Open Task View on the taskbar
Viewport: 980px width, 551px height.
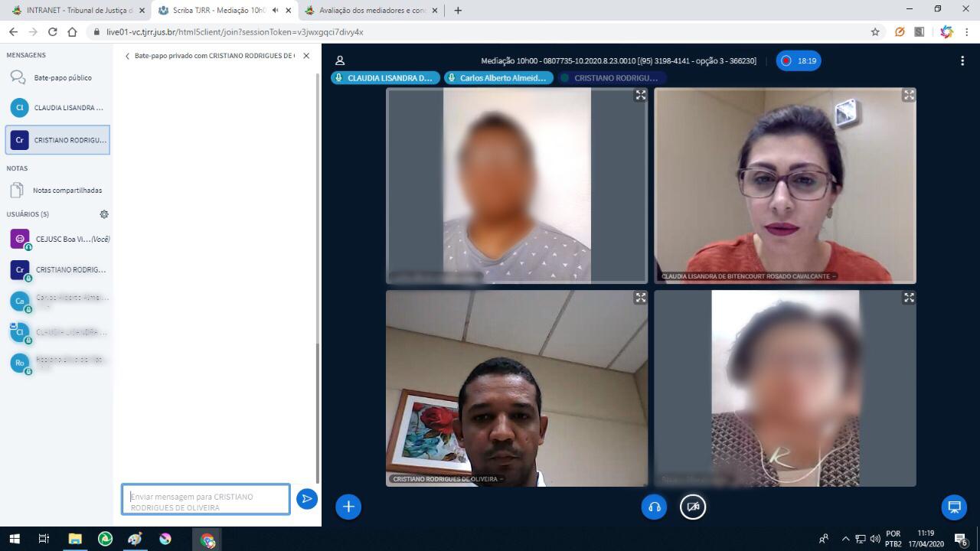click(44, 539)
